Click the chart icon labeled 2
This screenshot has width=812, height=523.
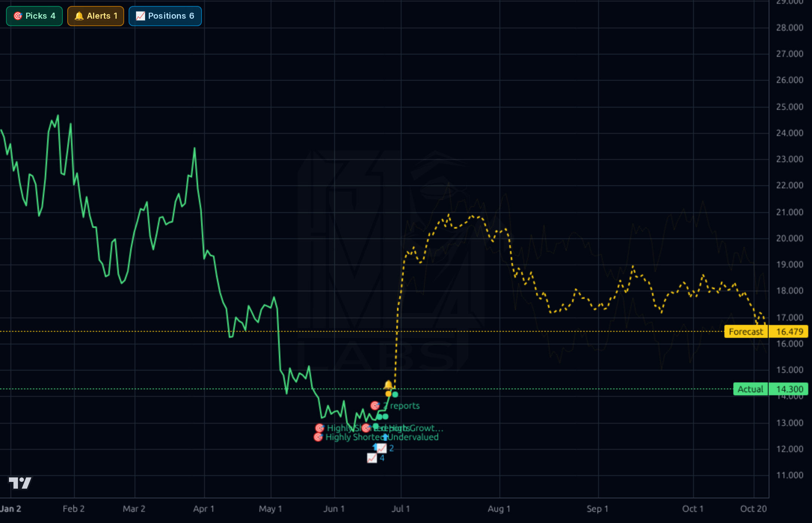pos(381,448)
